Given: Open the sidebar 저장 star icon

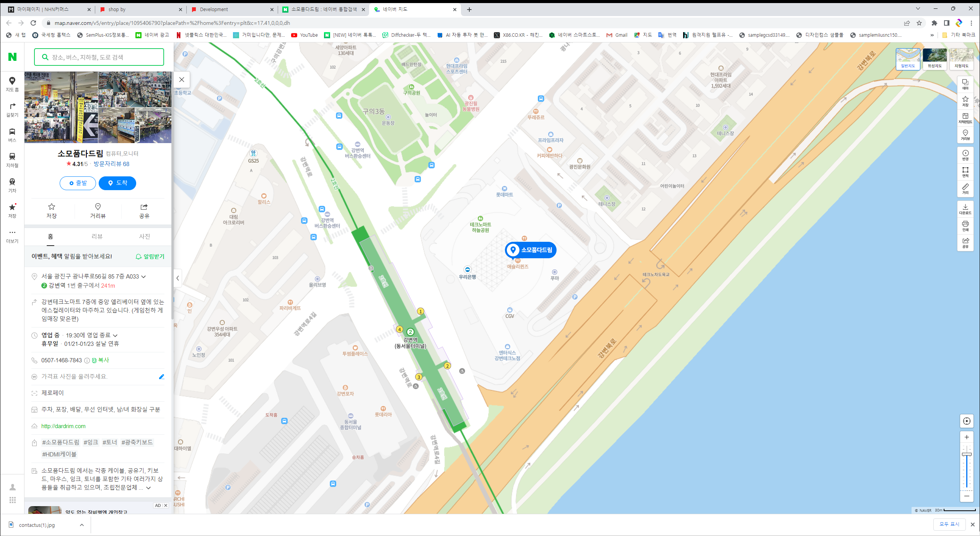Looking at the screenshot, I should tap(12, 211).
